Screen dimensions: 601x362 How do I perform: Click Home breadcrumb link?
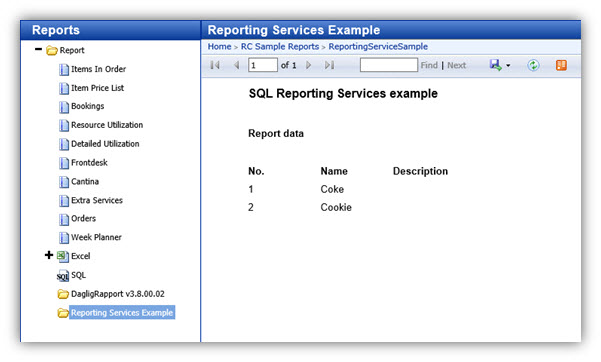pyautogui.click(x=220, y=47)
